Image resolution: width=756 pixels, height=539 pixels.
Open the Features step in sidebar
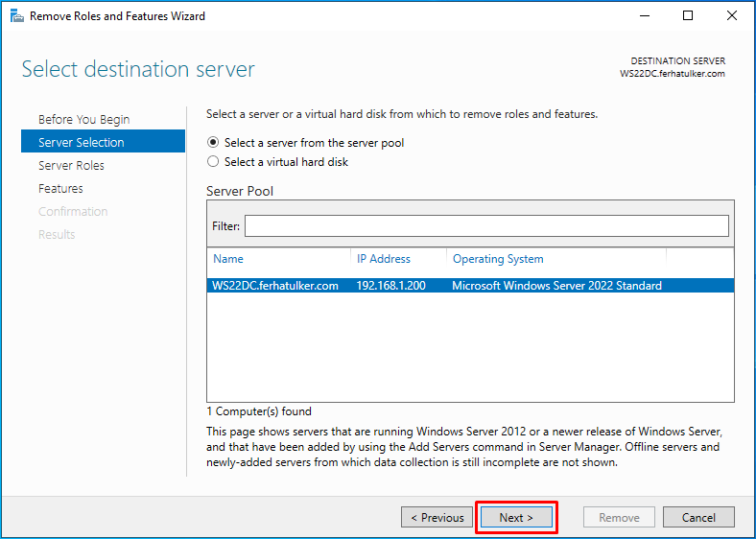pos(60,189)
